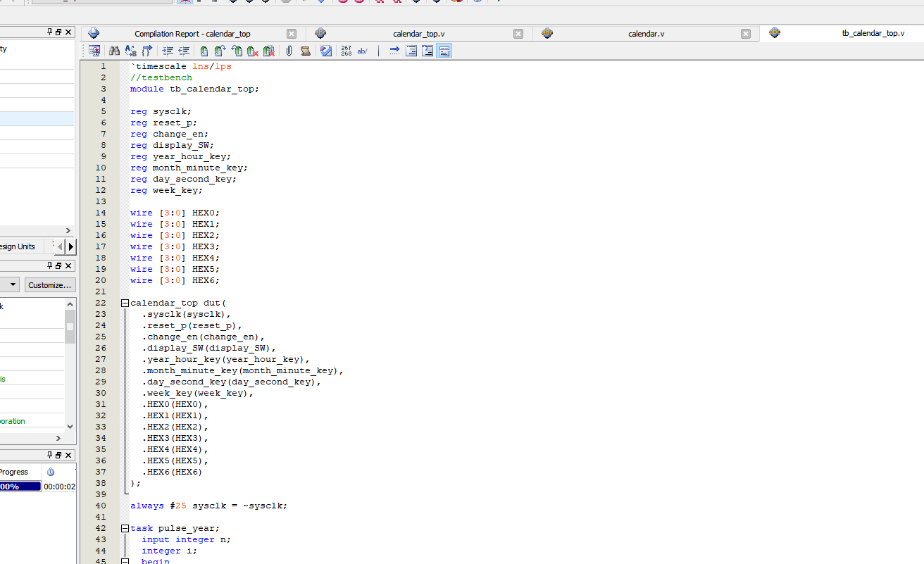Click the compilation progress bar
The image size is (924, 564).
point(20,487)
